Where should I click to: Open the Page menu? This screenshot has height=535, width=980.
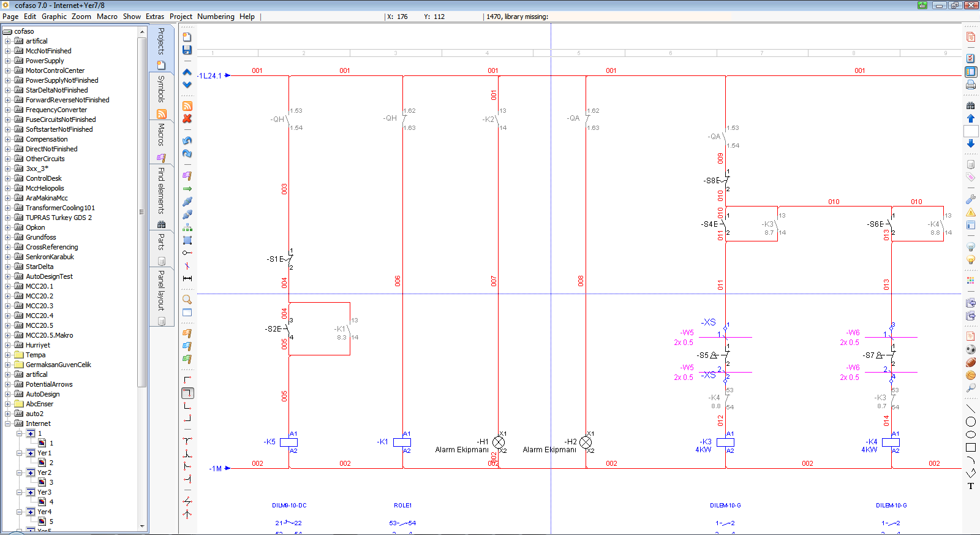coord(10,17)
